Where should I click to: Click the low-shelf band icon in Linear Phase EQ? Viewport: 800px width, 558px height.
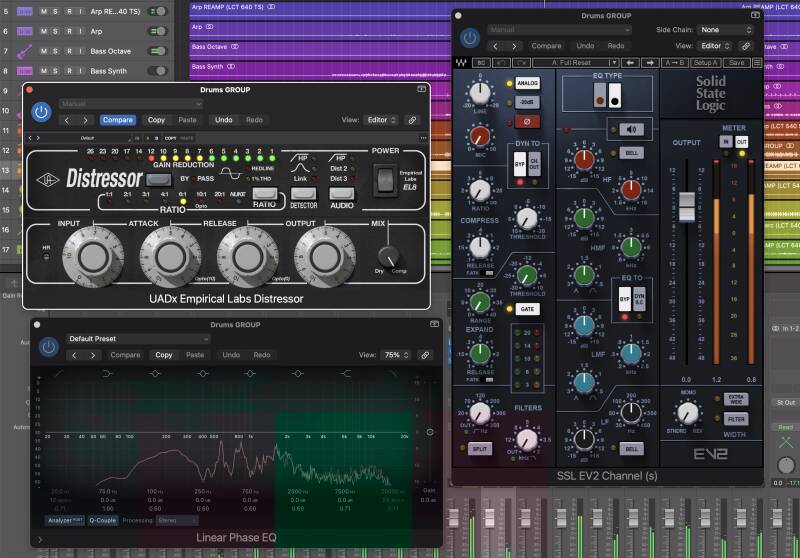pos(107,374)
